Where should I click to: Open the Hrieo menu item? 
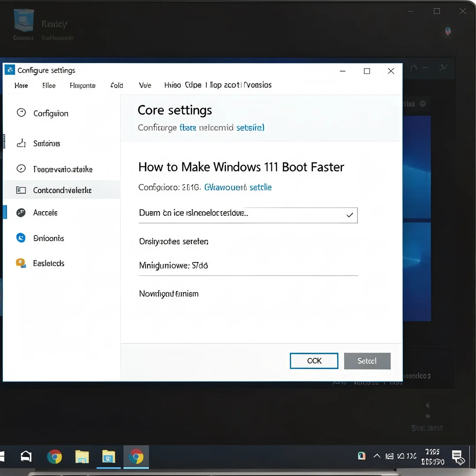coord(172,85)
